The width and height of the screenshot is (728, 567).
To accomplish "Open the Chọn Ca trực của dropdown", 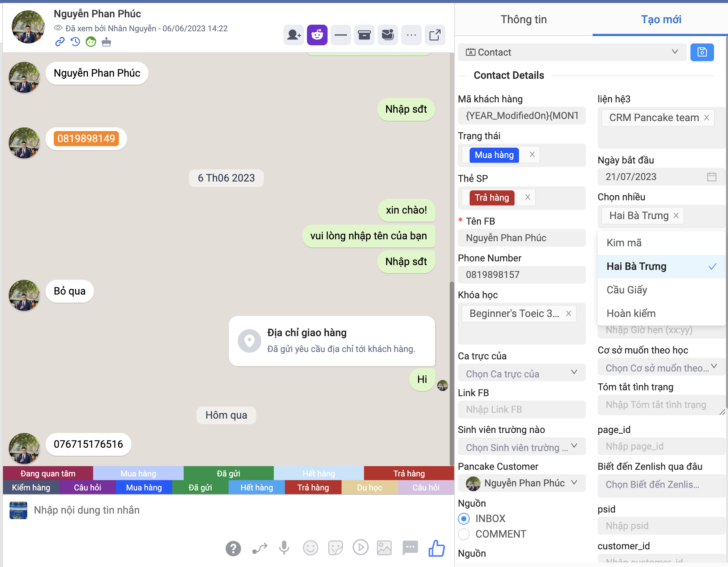I will [x=521, y=374].
